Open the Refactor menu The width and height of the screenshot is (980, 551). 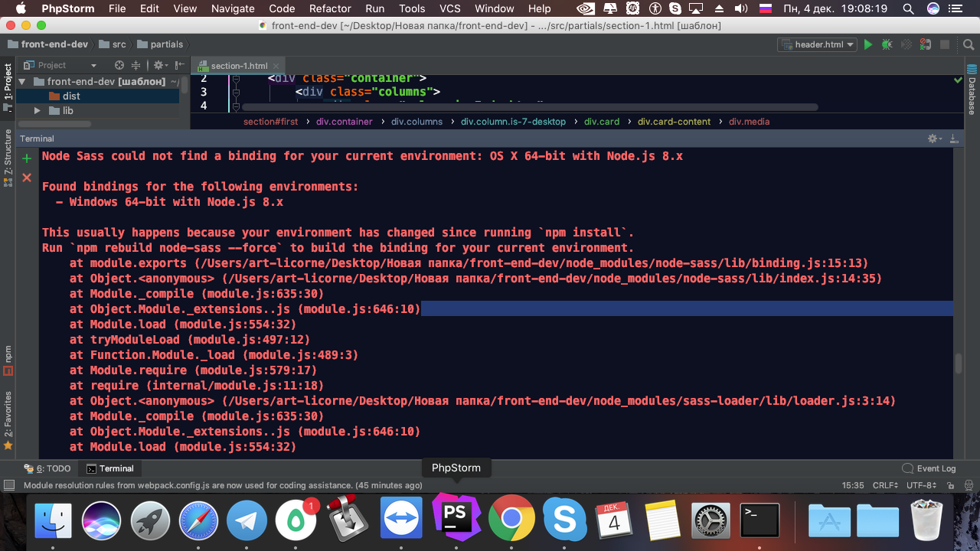[x=329, y=8]
